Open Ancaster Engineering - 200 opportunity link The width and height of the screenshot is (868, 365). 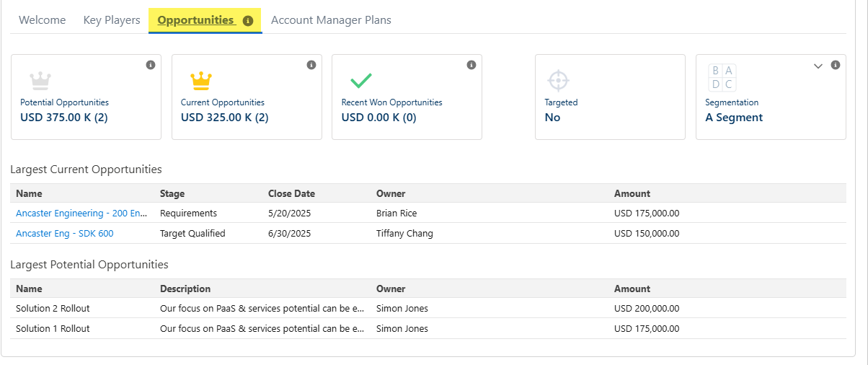81,214
